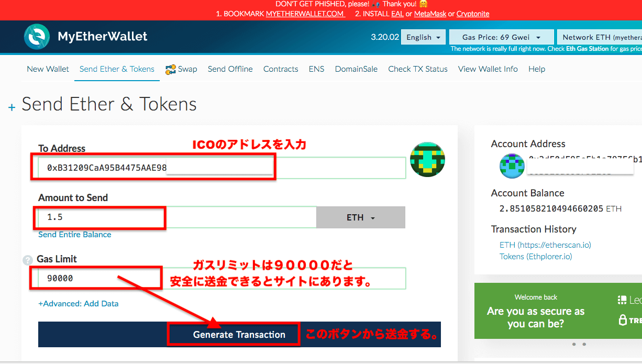
Task: Click the Generate Transaction button
Action: coord(239,335)
